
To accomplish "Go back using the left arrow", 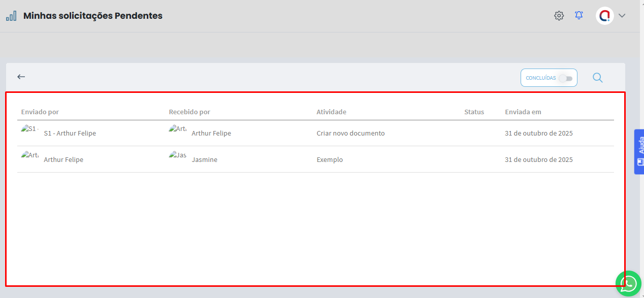I will tap(21, 77).
